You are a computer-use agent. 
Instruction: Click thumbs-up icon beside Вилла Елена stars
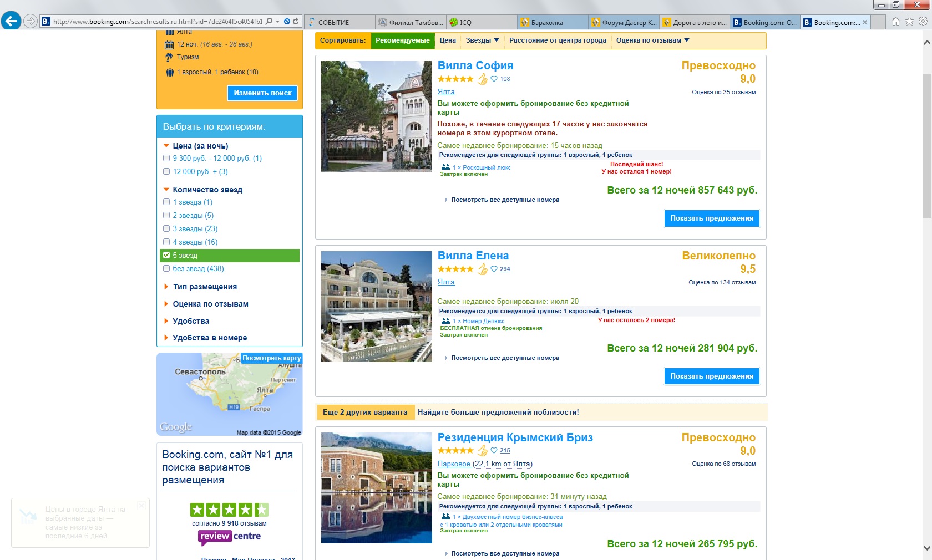pos(483,269)
